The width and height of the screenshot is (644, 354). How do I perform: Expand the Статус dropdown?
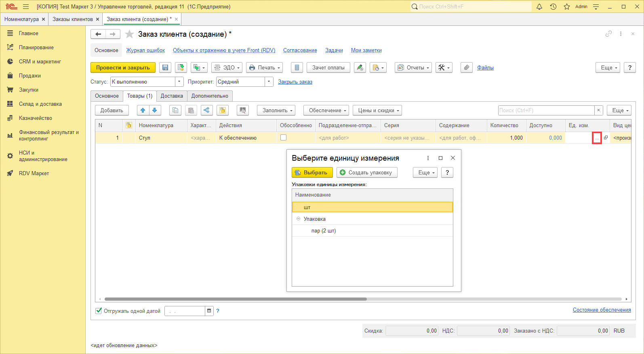click(179, 82)
